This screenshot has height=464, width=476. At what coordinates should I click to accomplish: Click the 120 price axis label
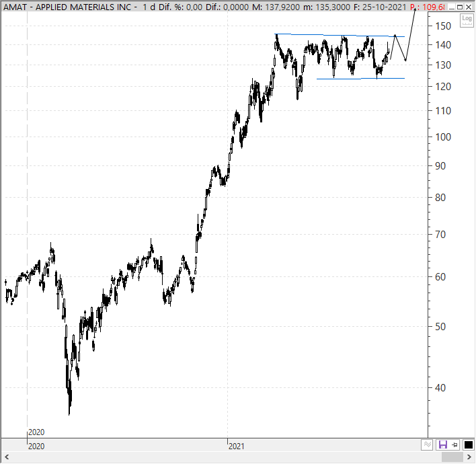443,87
